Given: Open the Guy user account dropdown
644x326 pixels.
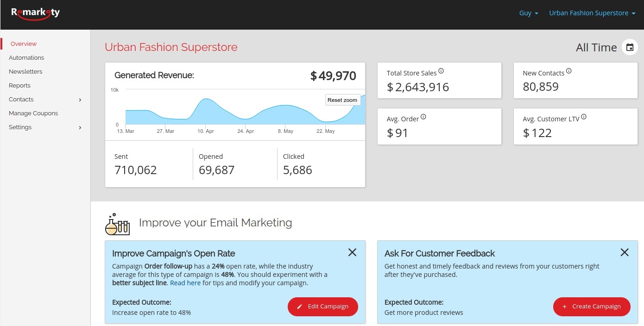Looking at the screenshot, I should (528, 13).
